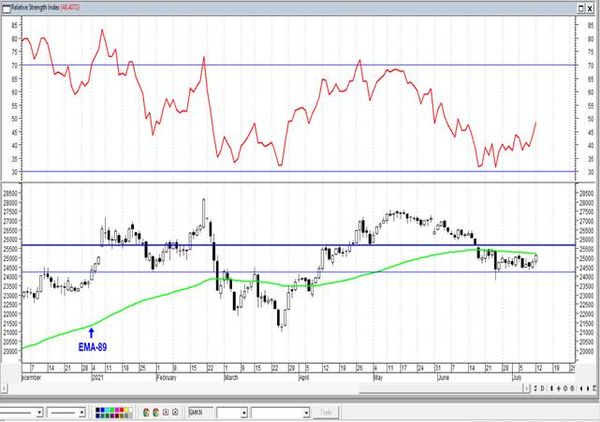Pick the yellow color swatch in the palette
The width and height of the screenshot is (600, 422).
pyautogui.click(x=127, y=409)
